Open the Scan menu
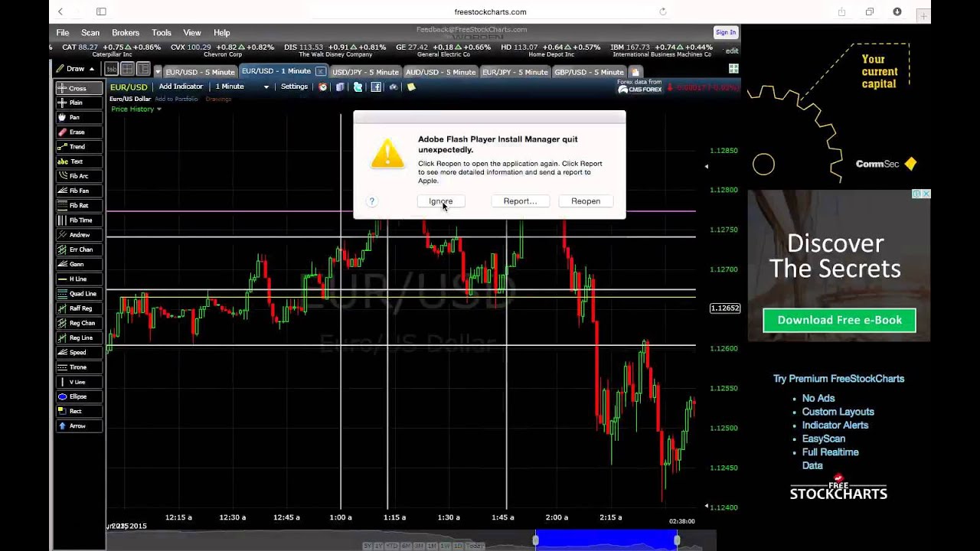This screenshot has height=551, width=980. coord(90,33)
